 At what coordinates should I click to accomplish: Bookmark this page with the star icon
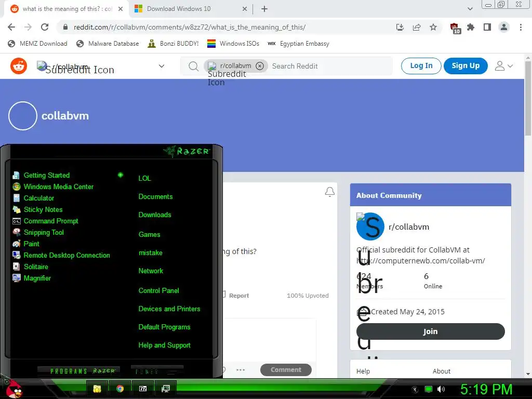click(x=433, y=27)
